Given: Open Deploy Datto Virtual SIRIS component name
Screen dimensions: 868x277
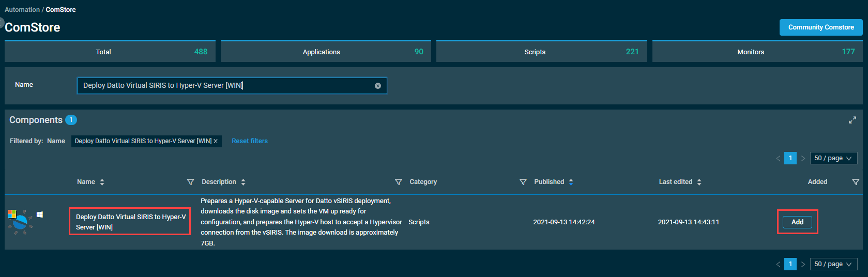Looking at the screenshot, I should click(x=130, y=222).
